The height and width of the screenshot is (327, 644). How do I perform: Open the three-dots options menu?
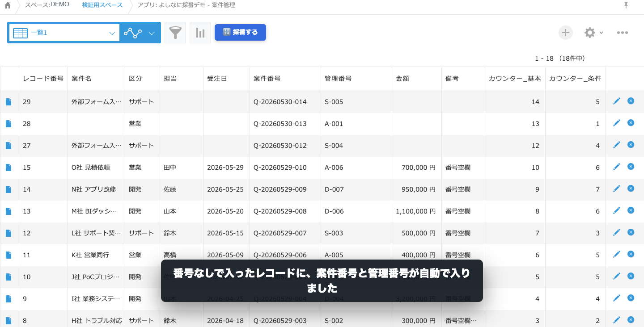pos(623,33)
